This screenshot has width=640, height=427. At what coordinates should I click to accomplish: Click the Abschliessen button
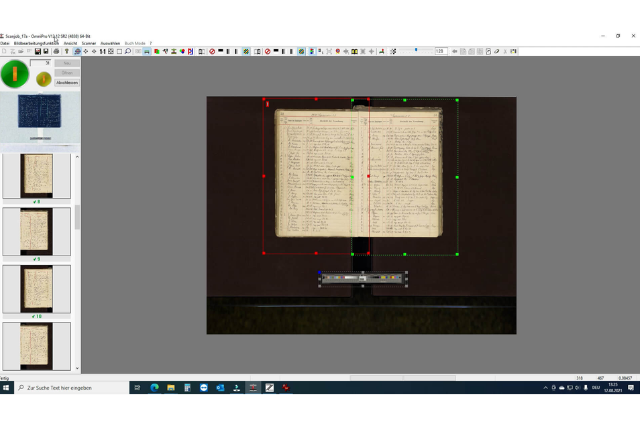(66, 82)
